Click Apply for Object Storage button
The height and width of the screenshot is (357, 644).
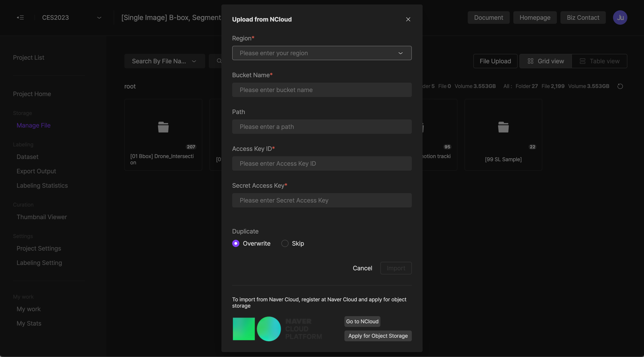pos(378,336)
